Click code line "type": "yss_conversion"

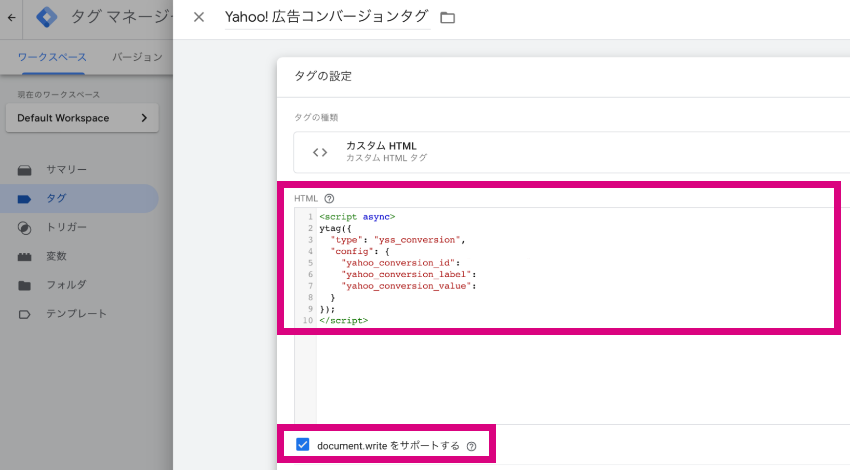point(398,240)
